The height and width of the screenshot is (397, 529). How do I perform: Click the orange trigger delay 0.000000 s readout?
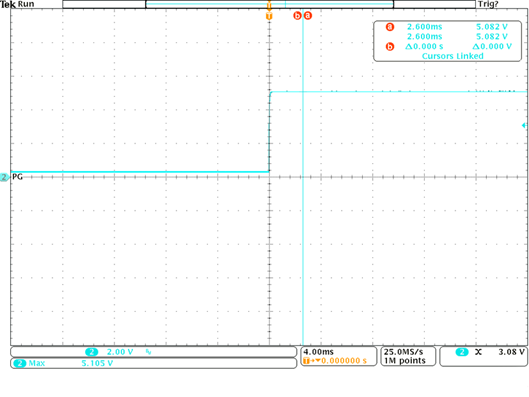(x=343, y=361)
